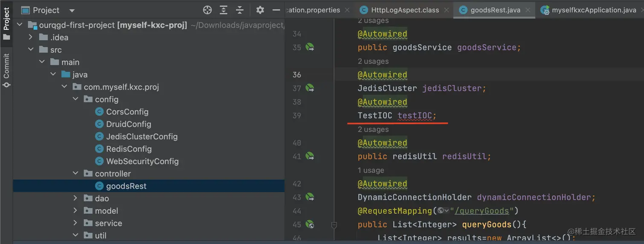
Task: Open the Commit tool window side tab
Action: point(6,70)
